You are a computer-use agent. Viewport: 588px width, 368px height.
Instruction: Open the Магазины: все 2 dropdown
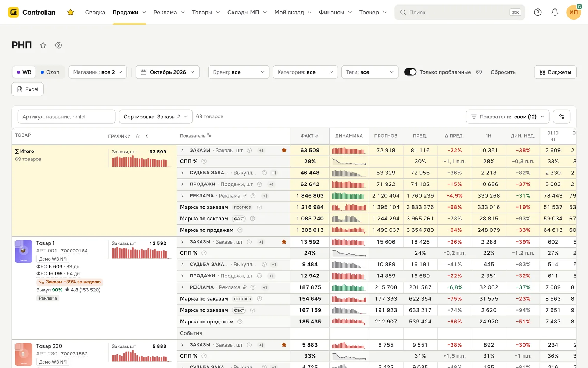pyautogui.click(x=98, y=72)
